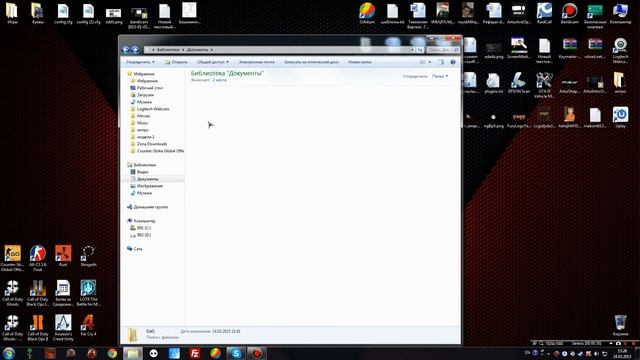Select the RaidCall desktop shortcut
This screenshot has height=360, width=640.
click(x=544, y=13)
